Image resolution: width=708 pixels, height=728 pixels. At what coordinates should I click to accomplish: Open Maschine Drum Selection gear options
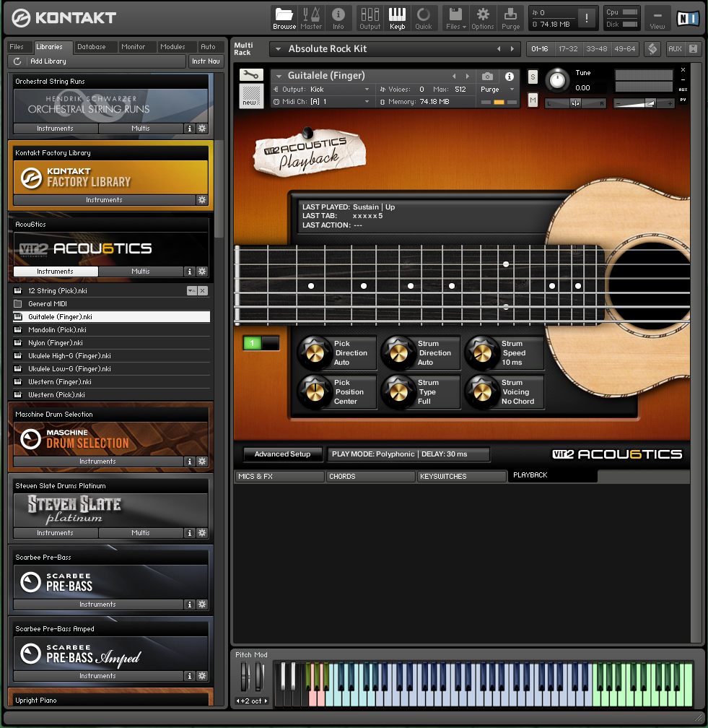point(202,461)
